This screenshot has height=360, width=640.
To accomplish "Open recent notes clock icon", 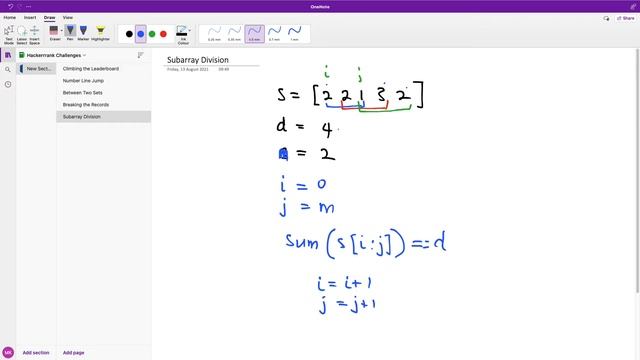I will pos(8,84).
